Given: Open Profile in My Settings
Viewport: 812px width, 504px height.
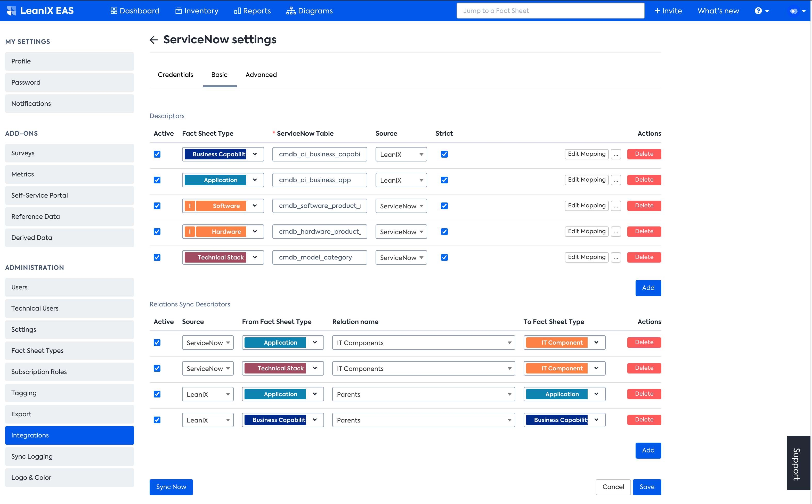Looking at the screenshot, I should pos(70,61).
